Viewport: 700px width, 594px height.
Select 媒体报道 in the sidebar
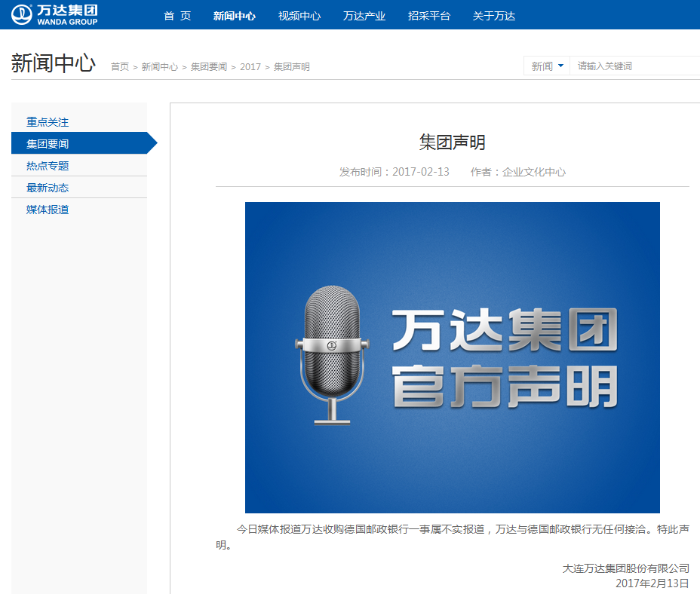coord(79,210)
